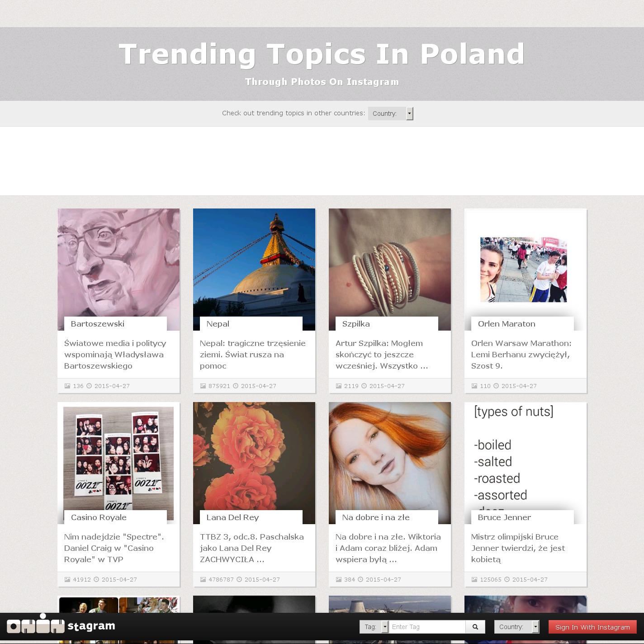
Task: Click the search magnifier icon in footer
Action: 475,627
